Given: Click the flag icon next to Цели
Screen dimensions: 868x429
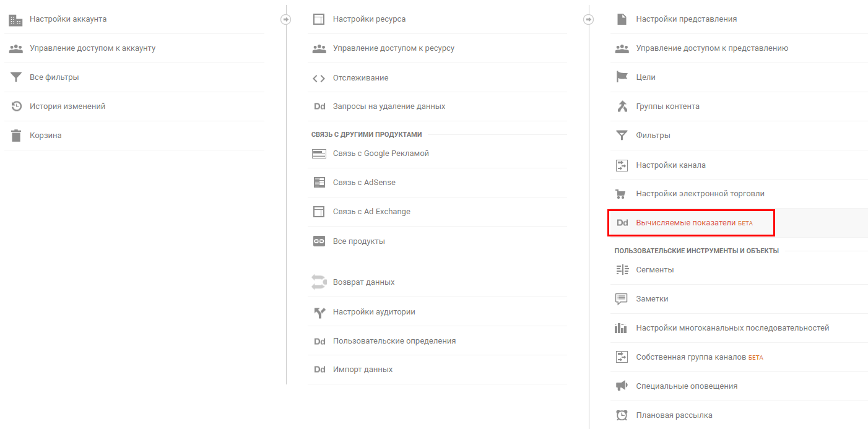Looking at the screenshot, I should (622, 77).
